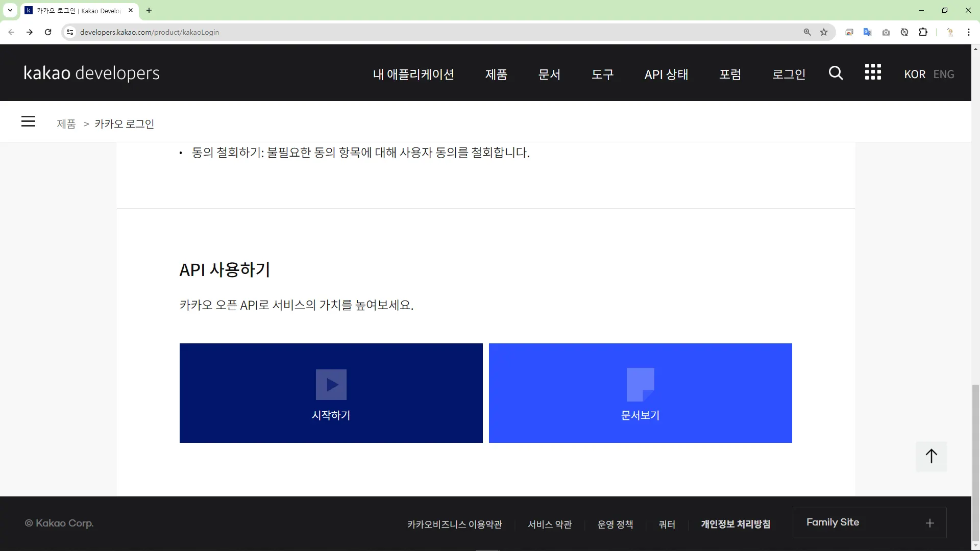Screen dimensions: 980x551
Task: Open the browser extensions puzzle icon
Action: tap(923, 32)
